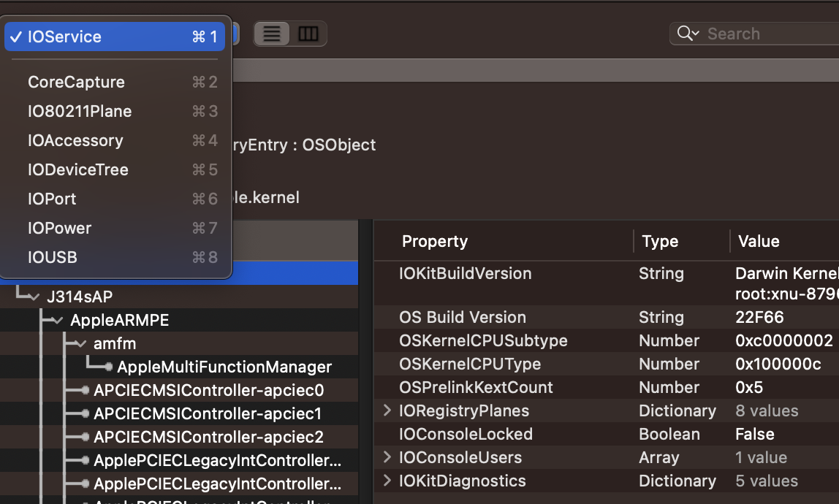Collapse the AppleARMPE tree node
Viewport: 839px width, 504px height.
(58, 320)
